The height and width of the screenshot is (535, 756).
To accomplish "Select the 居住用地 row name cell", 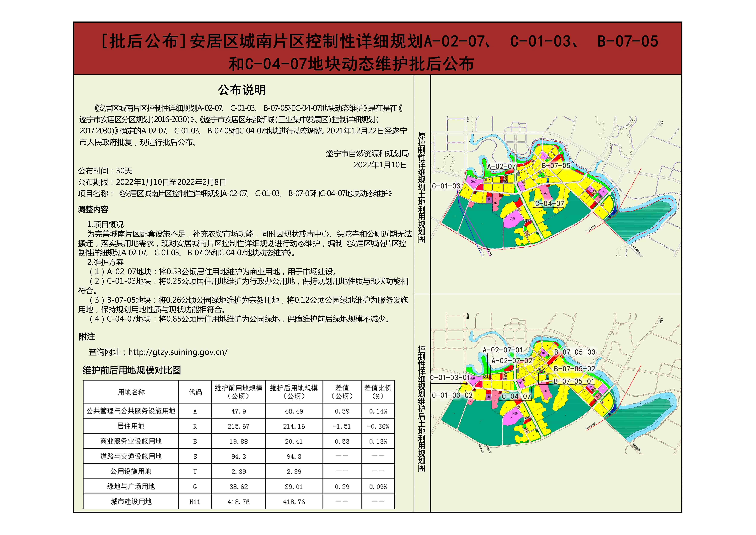I will coord(131,426).
